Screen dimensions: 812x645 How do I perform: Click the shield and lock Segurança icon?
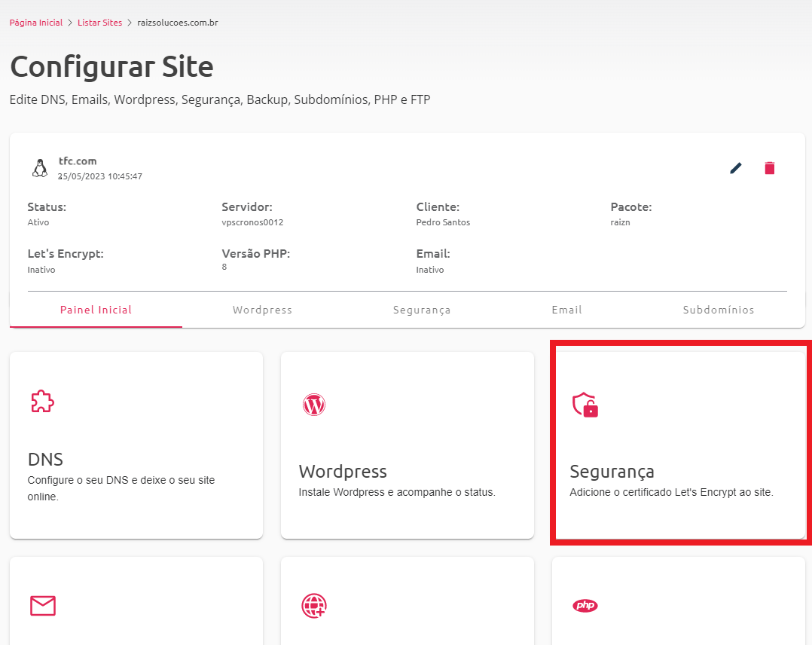(585, 405)
